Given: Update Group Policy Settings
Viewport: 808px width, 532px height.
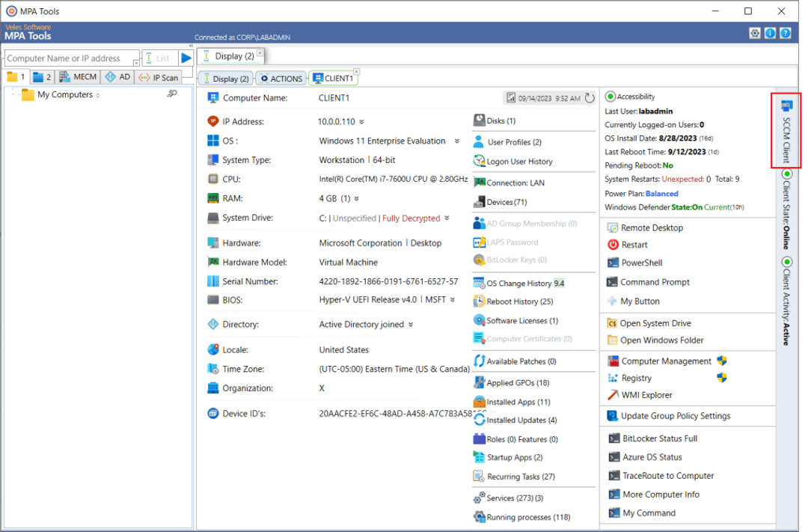Looking at the screenshot, I should point(670,416).
